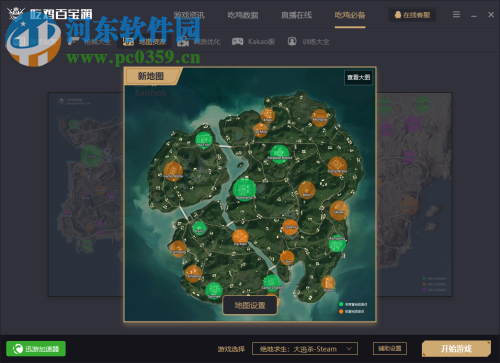
Task: Select the green Paradise Resort map marker
Action: pyautogui.click(x=280, y=154)
